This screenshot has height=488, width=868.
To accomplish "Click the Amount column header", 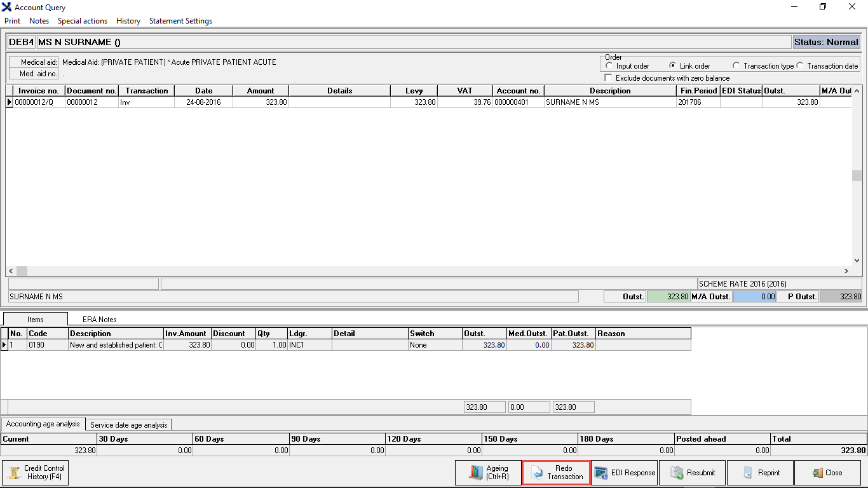I will (261, 91).
